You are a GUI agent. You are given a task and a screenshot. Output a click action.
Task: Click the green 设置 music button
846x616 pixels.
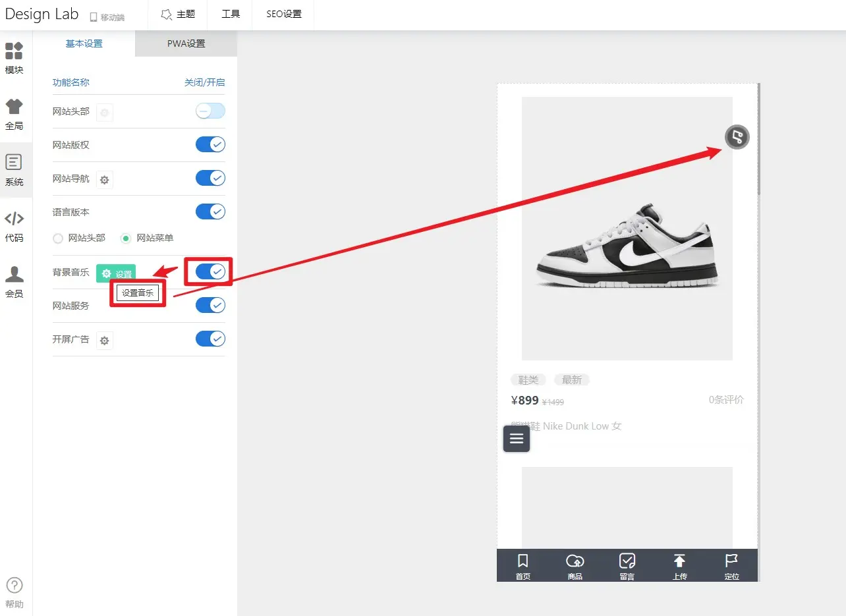(116, 273)
